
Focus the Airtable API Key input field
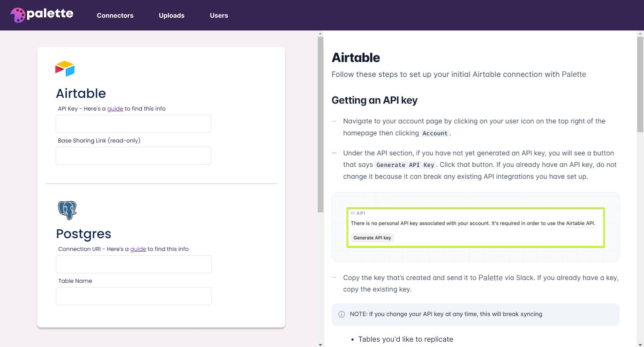[x=133, y=124]
